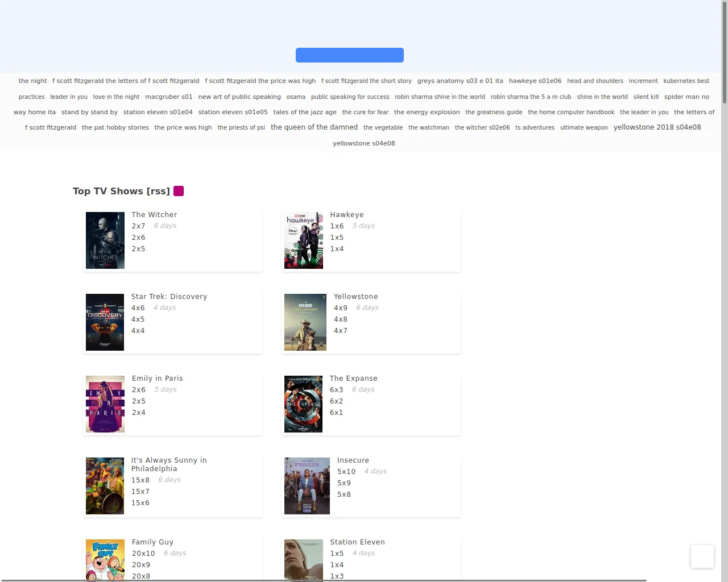728x582 pixels.
Task: Open Station Eleven title link
Action: [x=357, y=542]
